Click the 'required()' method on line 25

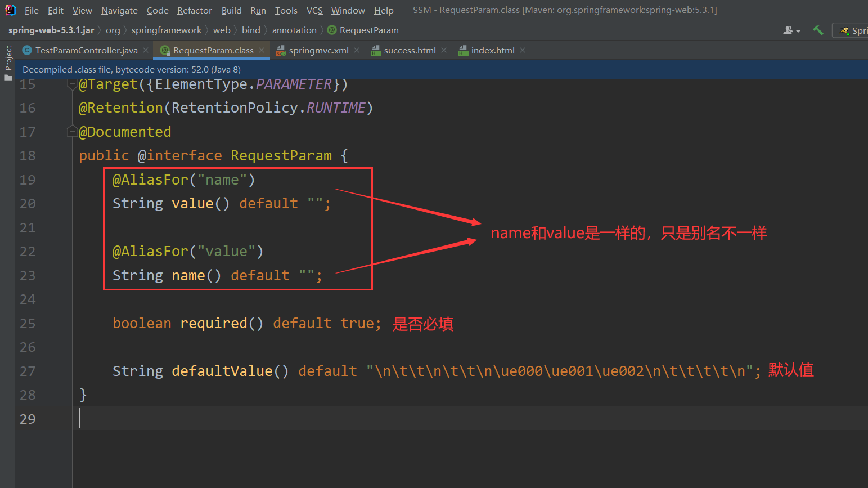[222, 323]
